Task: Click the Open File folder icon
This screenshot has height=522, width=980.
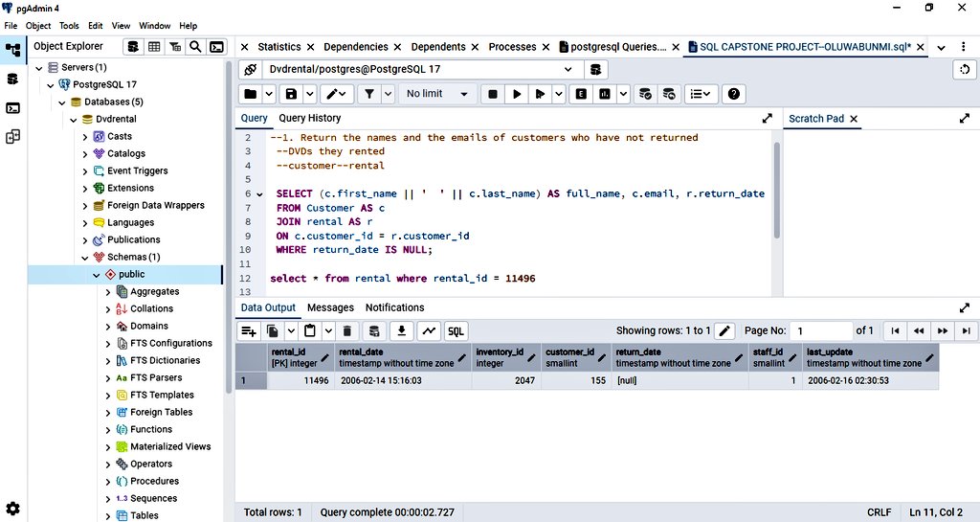Action: click(x=251, y=94)
